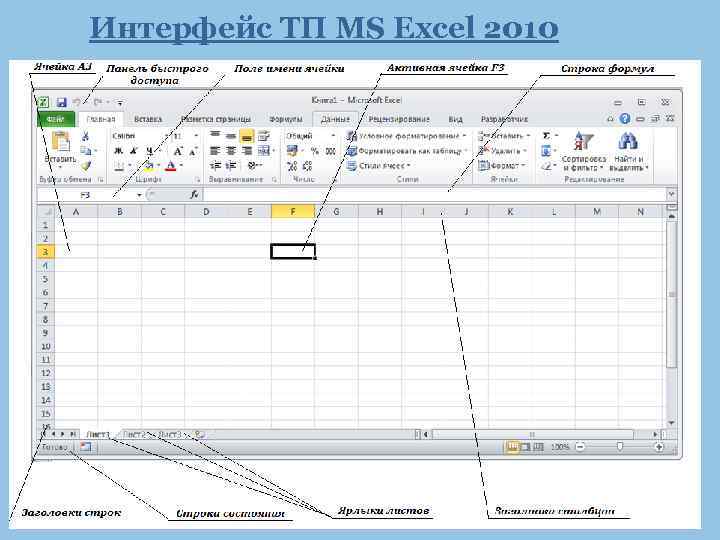
Task: Toggle Underline (Ч) formatting
Action: click(x=149, y=151)
